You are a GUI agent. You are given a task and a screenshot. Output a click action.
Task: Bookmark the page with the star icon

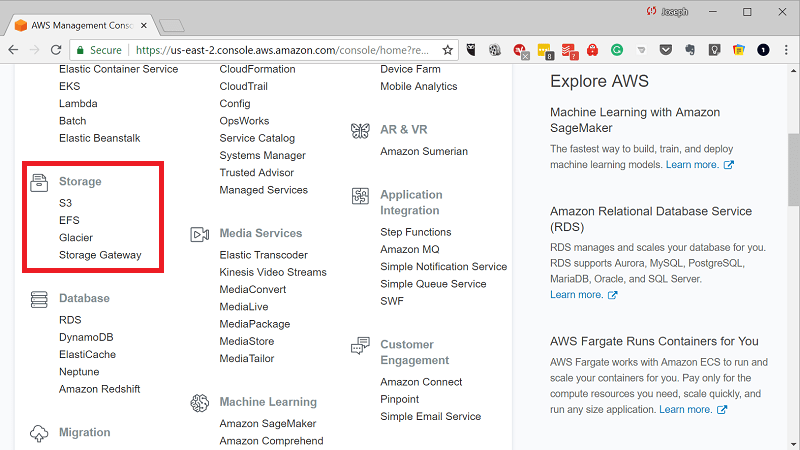point(447,50)
